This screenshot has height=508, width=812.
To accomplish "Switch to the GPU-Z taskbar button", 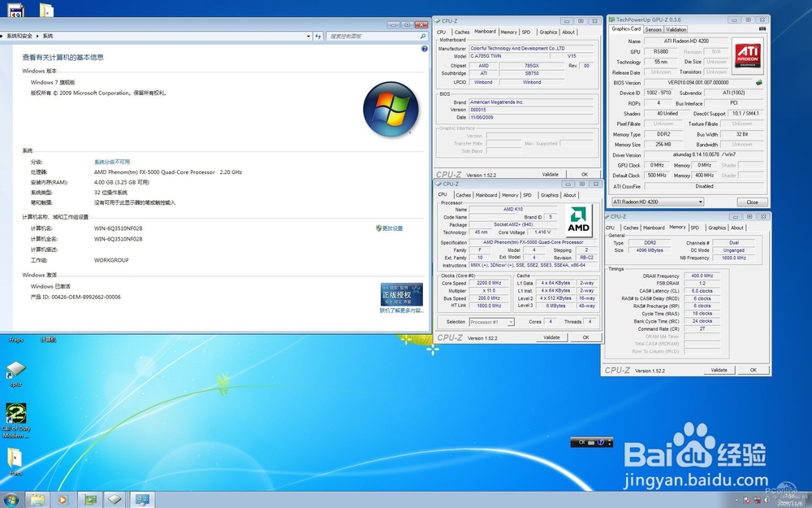I will click(x=90, y=500).
